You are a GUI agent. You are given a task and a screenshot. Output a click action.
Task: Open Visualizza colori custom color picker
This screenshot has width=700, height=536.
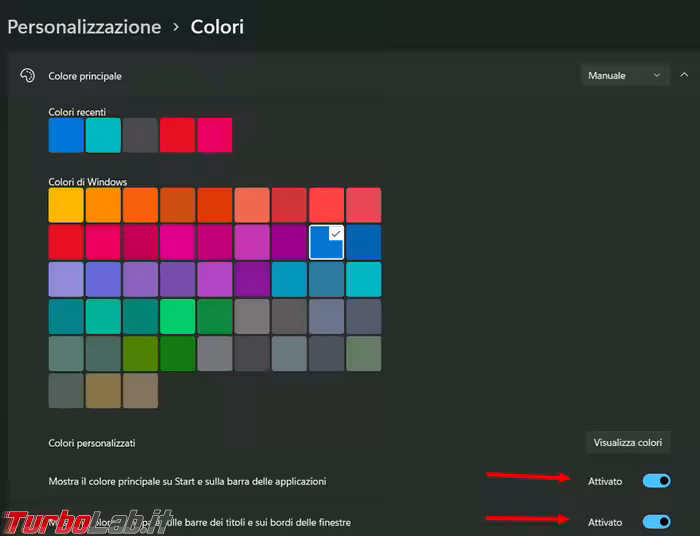pyautogui.click(x=627, y=442)
